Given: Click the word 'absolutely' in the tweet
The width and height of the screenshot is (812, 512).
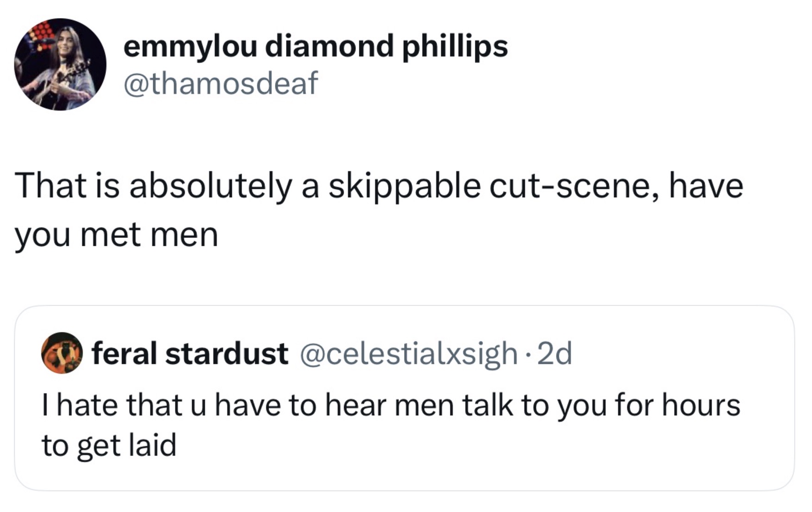Looking at the screenshot, I should click(211, 186).
